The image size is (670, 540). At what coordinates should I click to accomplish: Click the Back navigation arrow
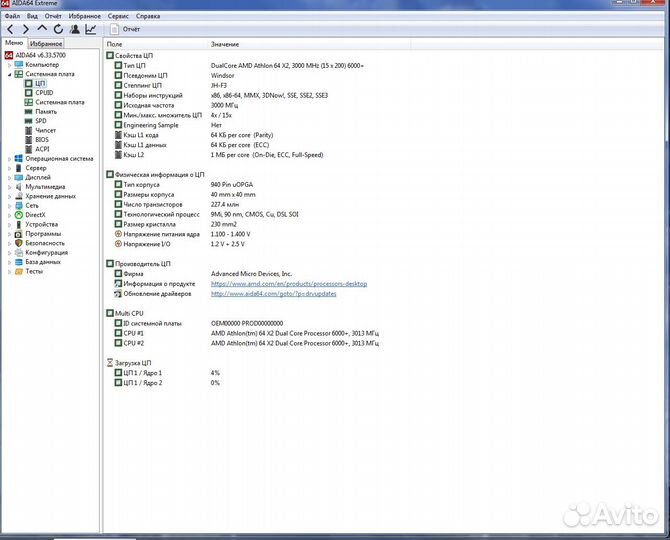(x=11, y=30)
